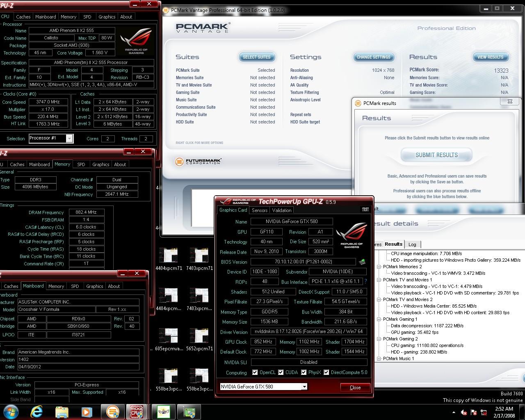Collapse the PCMark TV and Movies 1 node
525x420 pixels.
pyautogui.click(x=379, y=280)
